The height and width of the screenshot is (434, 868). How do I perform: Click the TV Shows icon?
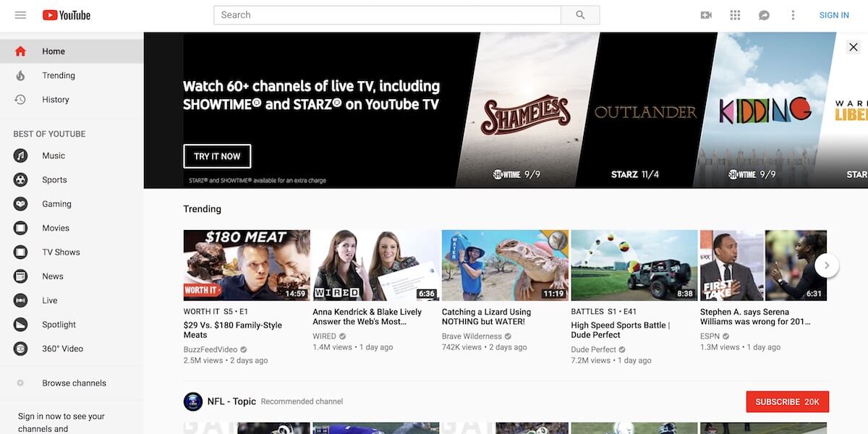tap(20, 252)
